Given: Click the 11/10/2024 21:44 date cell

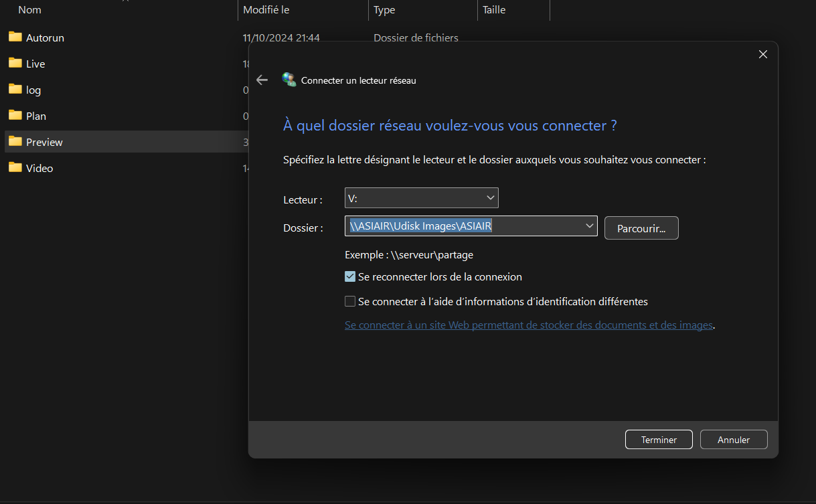Looking at the screenshot, I should [x=281, y=37].
